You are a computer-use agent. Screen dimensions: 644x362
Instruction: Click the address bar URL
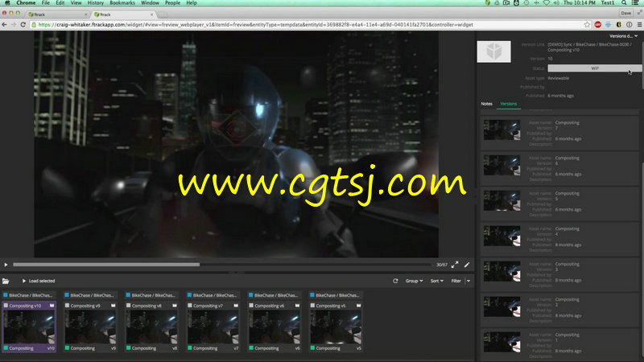tap(255, 25)
